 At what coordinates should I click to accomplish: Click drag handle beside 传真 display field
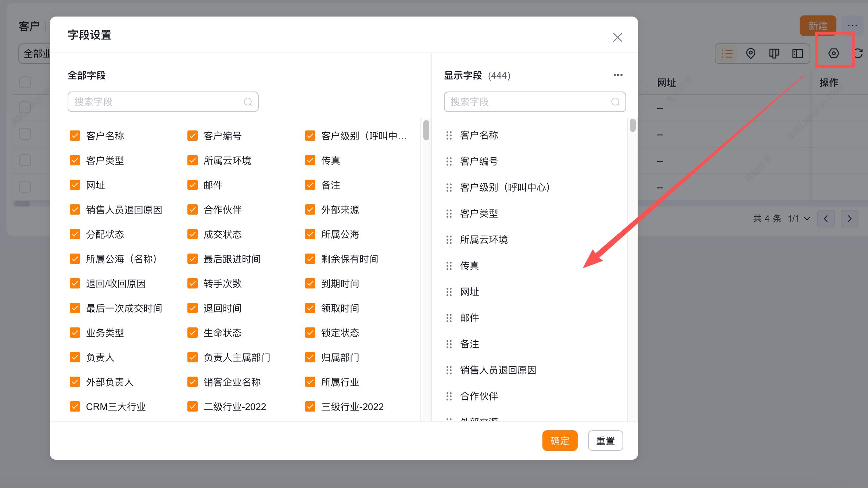pos(449,266)
